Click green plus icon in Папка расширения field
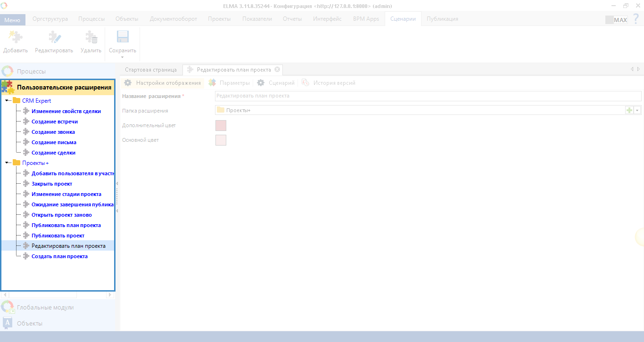Screen dimensions: 644x342 point(629,110)
